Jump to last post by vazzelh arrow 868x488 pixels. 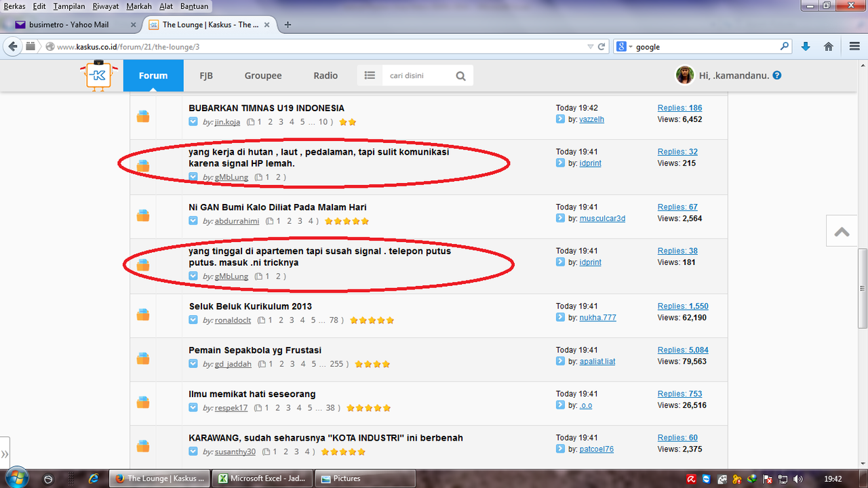tap(560, 119)
